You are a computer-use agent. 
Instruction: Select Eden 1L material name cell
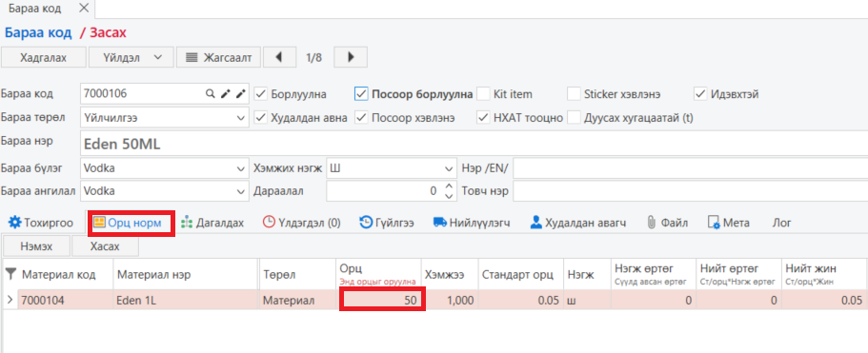[x=186, y=300]
